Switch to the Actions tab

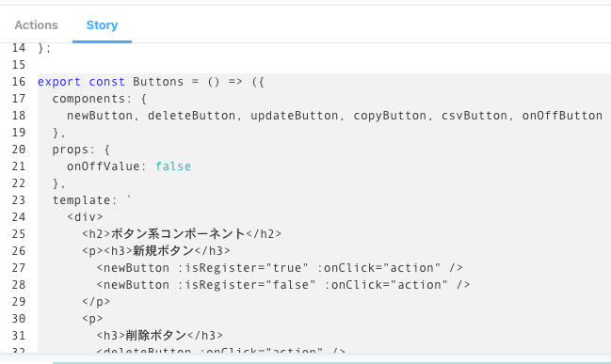tap(36, 24)
